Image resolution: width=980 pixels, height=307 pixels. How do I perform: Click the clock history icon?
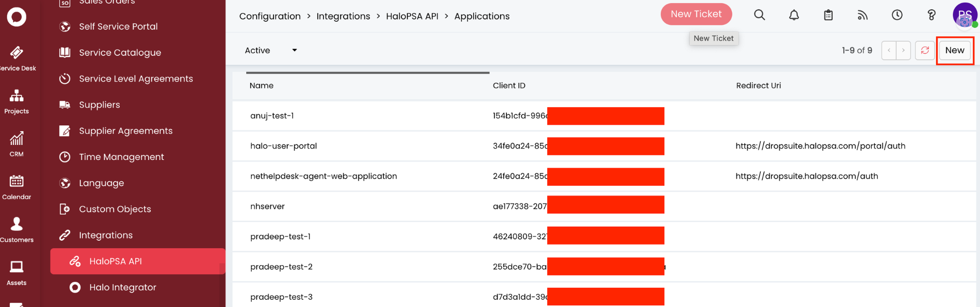click(897, 15)
